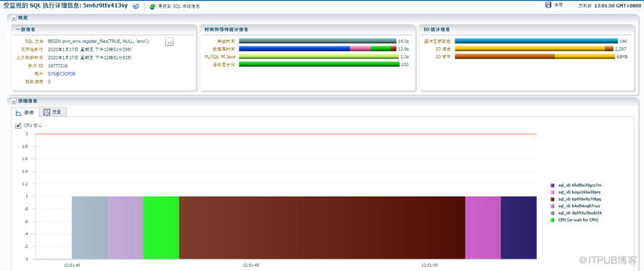Click the SQL details link text in header
Image resolution: width=644 pixels, height=271 pixels.
(179, 7)
